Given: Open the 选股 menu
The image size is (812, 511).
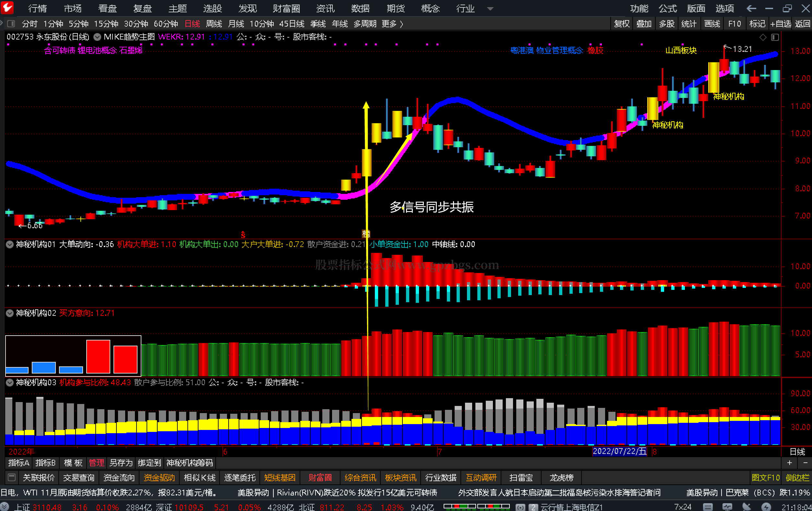Looking at the screenshot, I should click(x=212, y=8).
